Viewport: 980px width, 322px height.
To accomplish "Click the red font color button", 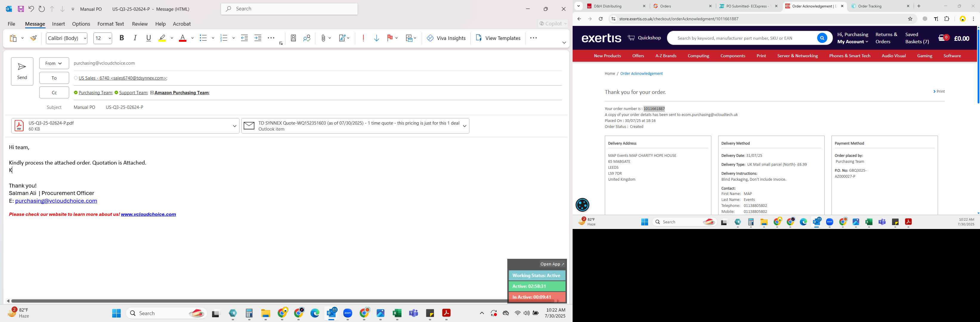I will coord(183,38).
